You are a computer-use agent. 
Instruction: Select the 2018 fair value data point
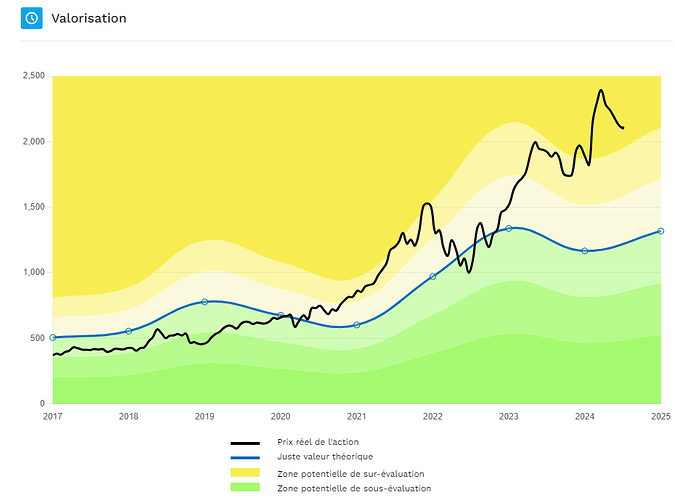point(128,331)
